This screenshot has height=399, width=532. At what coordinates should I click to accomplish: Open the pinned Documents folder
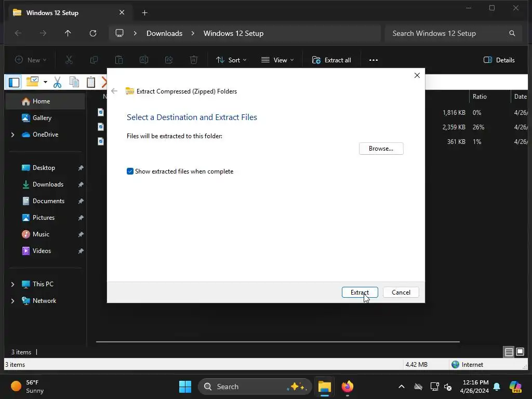pos(46,201)
